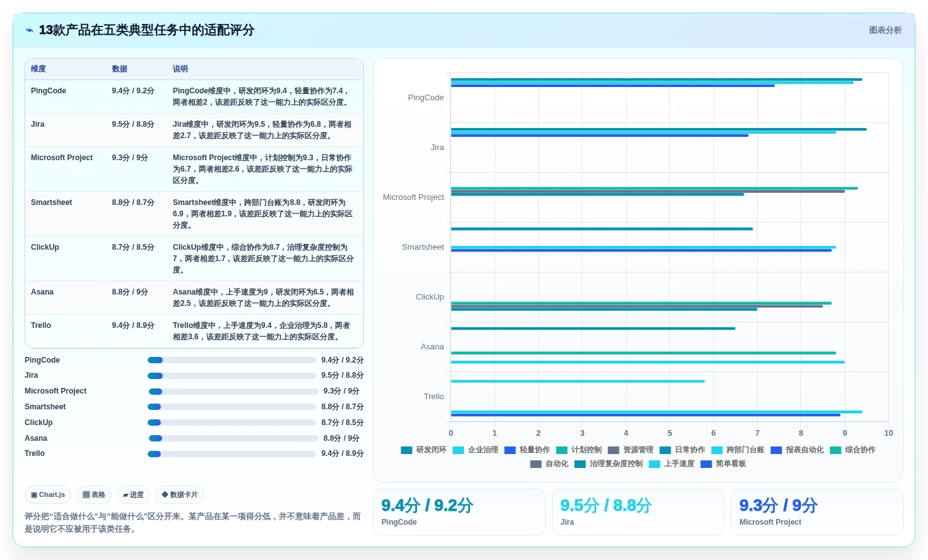Click the 10 tick on the chart's x-axis
Screen dimensions: 928x560
[888, 433]
